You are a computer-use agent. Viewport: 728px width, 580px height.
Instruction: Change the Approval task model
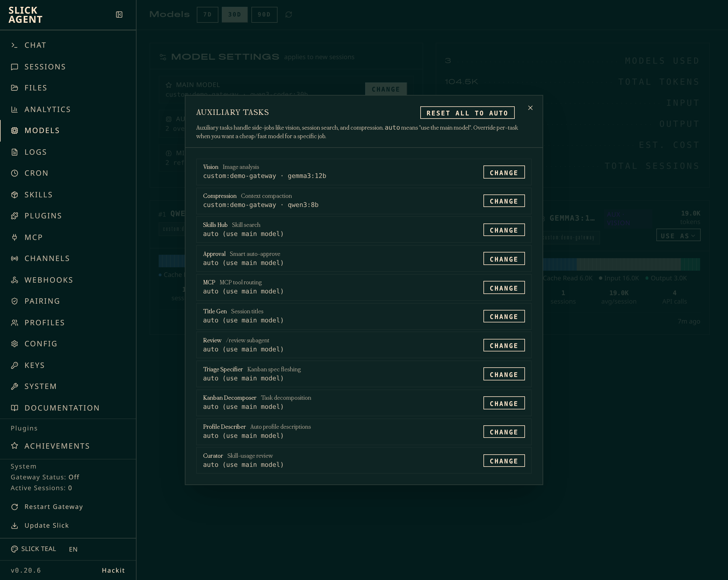504,259
